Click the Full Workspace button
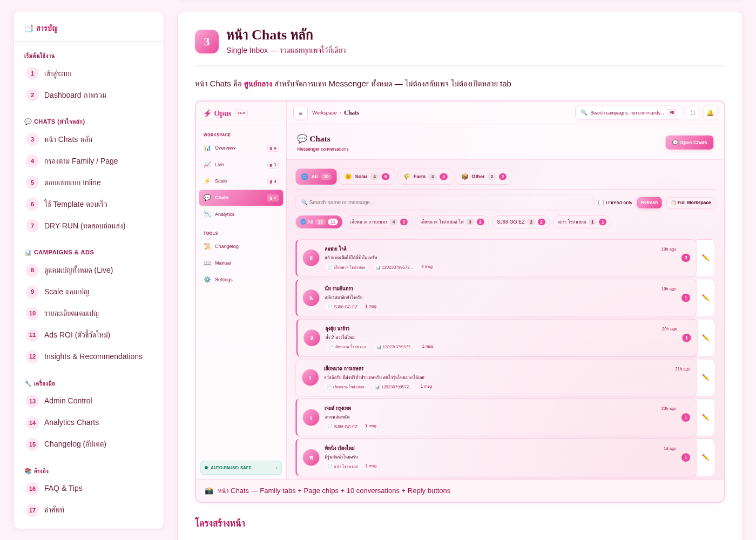The width and height of the screenshot is (756, 540). (691, 202)
